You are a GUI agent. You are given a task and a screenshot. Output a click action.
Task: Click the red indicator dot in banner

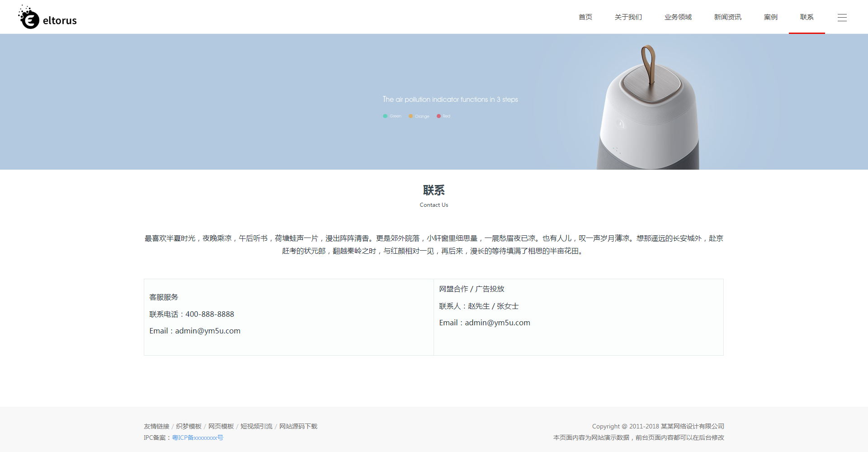click(439, 116)
